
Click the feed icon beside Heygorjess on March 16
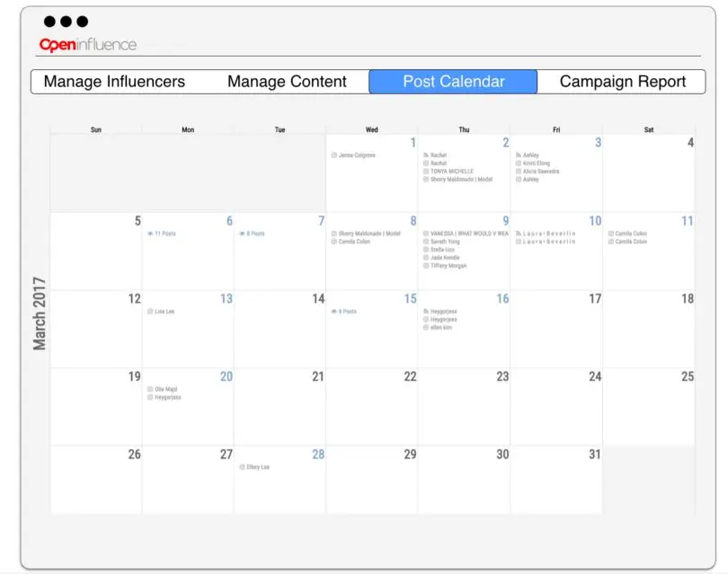[x=426, y=312]
